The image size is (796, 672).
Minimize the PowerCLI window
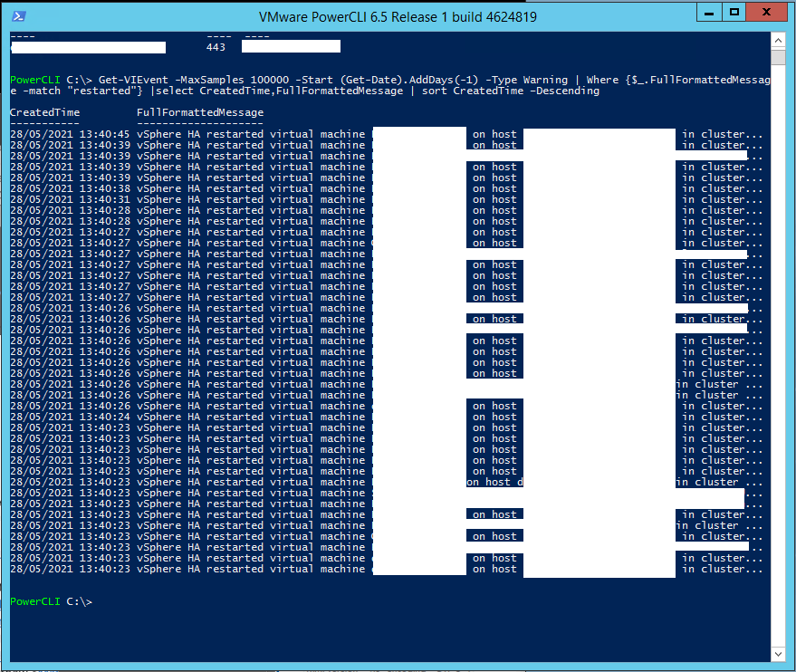[711, 12]
